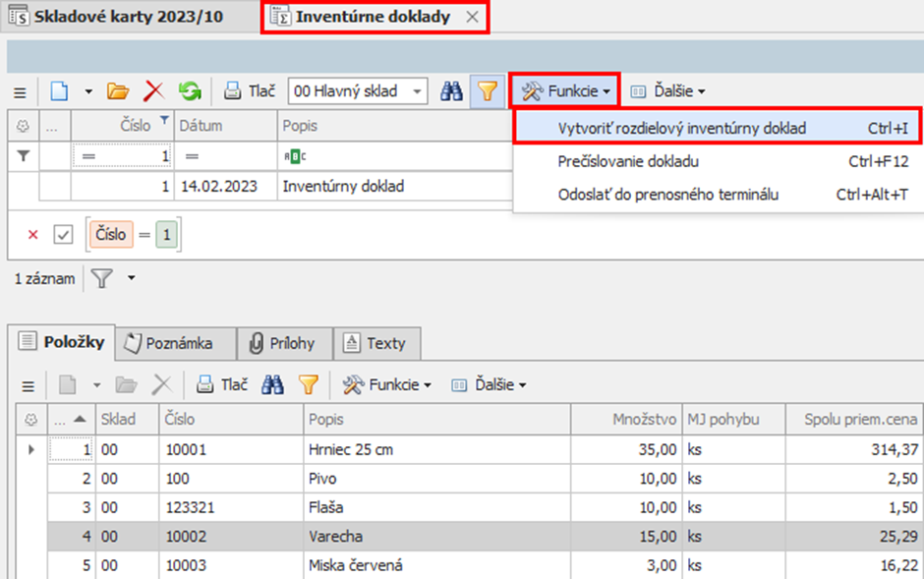Choose Prečíslovanie dokladu from the menu
924x579 pixels.
click(628, 161)
